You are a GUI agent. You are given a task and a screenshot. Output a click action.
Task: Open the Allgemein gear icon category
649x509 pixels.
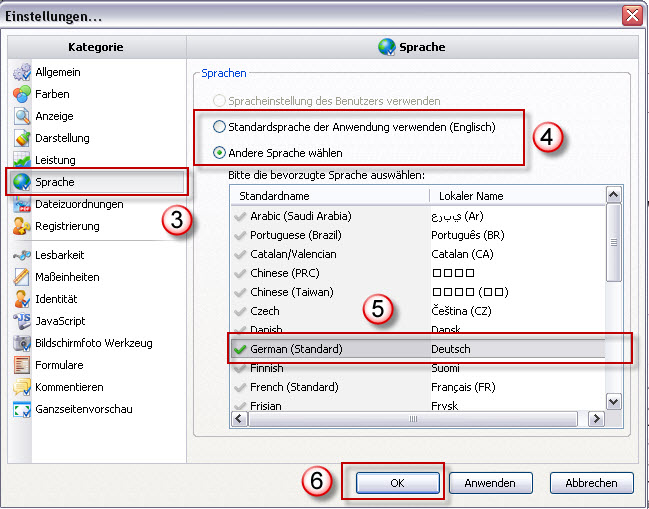coord(22,72)
